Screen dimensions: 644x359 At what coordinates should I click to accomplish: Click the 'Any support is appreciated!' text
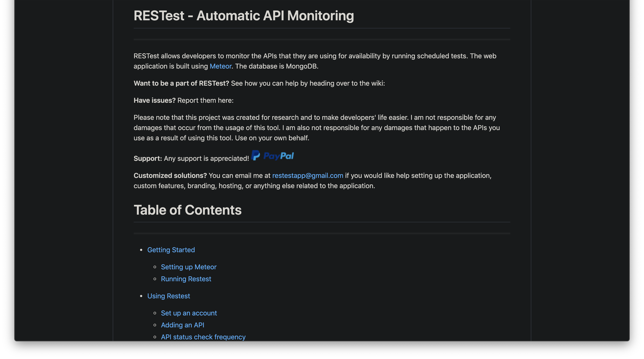[x=206, y=158]
